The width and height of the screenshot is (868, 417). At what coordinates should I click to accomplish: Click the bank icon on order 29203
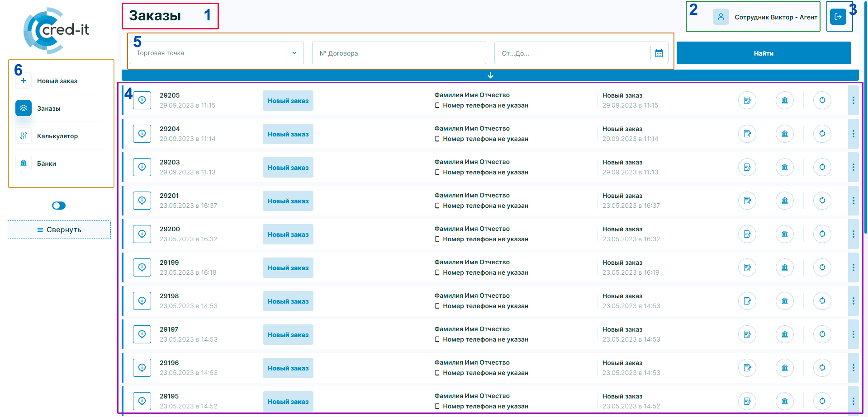click(x=785, y=167)
